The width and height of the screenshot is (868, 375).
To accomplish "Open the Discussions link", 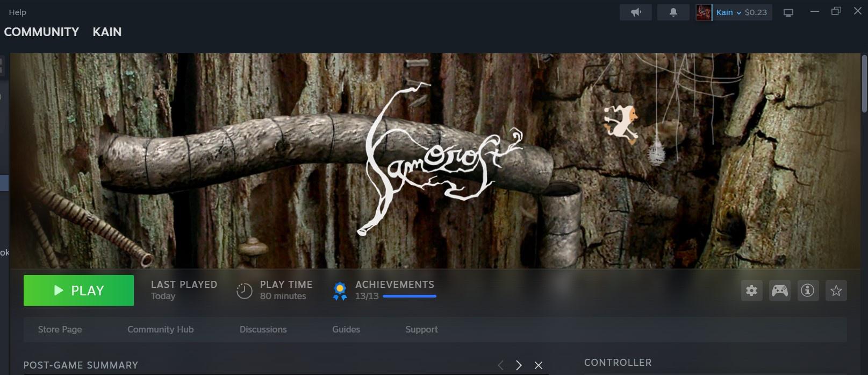I will pyautogui.click(x=263, y=329).
